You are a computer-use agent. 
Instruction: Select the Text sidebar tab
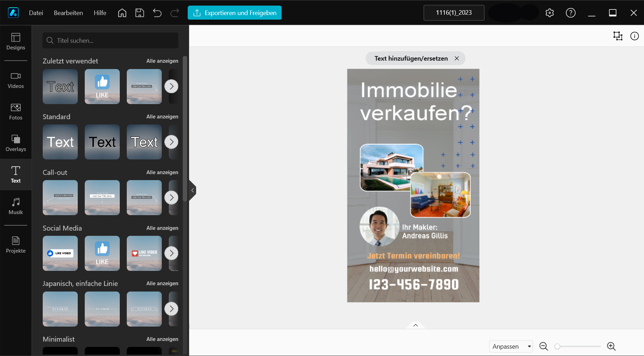(x=16, y=174)
